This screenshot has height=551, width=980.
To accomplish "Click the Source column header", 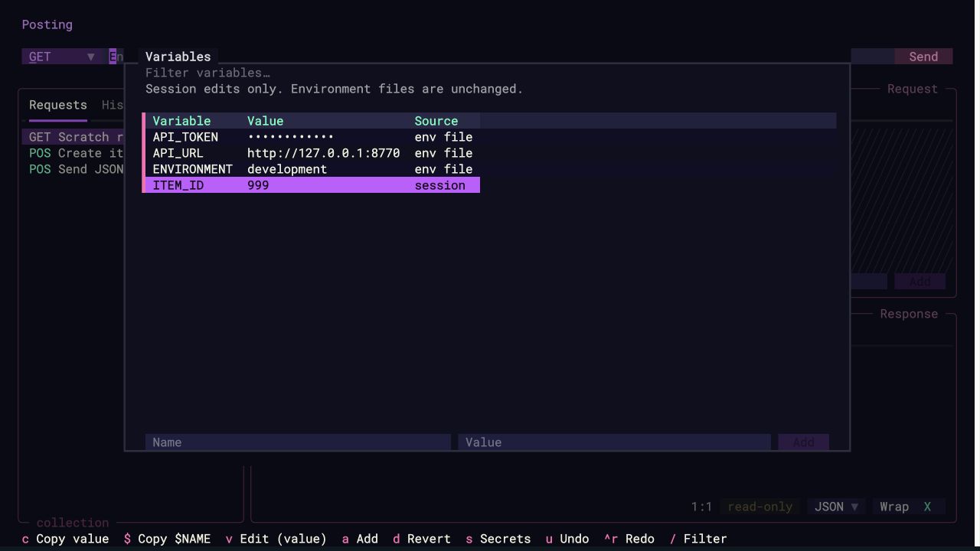I will 436,121.
